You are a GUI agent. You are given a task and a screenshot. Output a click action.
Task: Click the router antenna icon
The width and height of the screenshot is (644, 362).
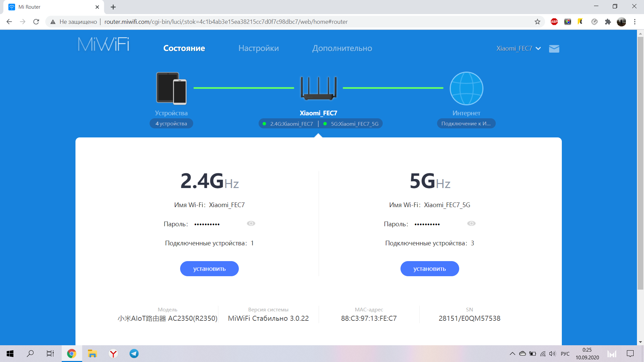318,88
